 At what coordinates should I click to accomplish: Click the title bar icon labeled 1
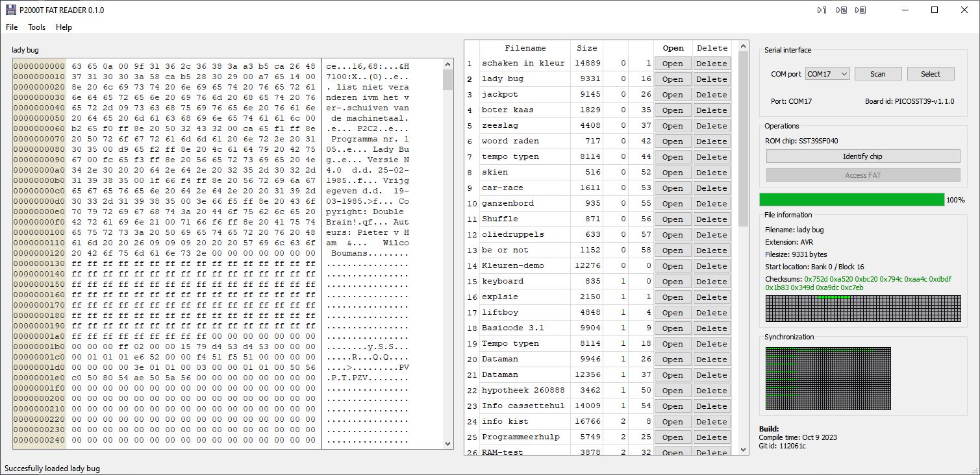point(822,10)
